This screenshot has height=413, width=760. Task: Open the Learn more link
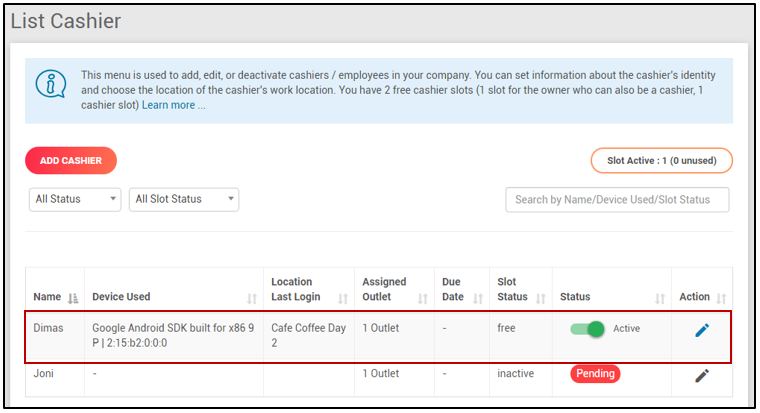(173, 105)
